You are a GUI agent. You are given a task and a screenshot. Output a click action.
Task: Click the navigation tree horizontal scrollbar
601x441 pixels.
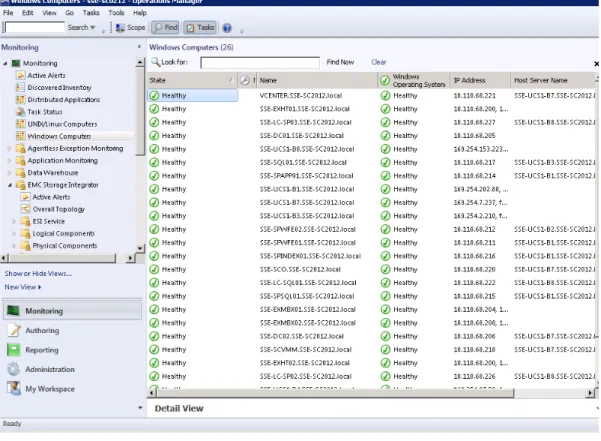[x=61, y=258]
